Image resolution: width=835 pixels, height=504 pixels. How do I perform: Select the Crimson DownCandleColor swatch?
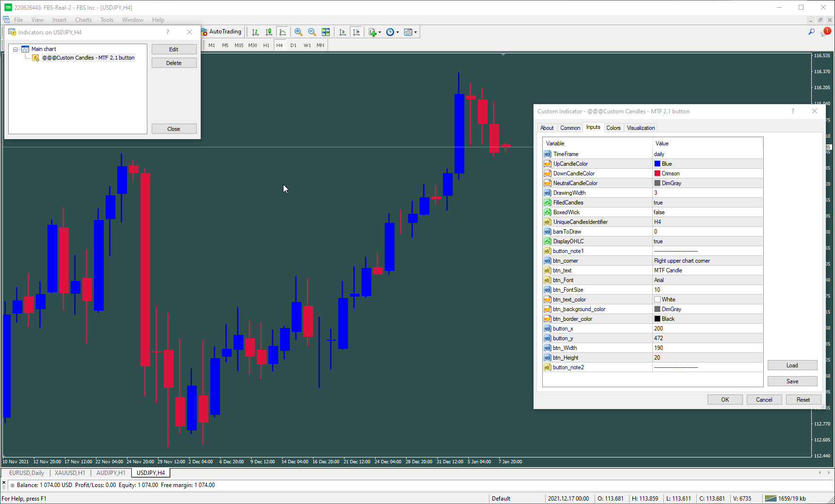pos(657,173)
